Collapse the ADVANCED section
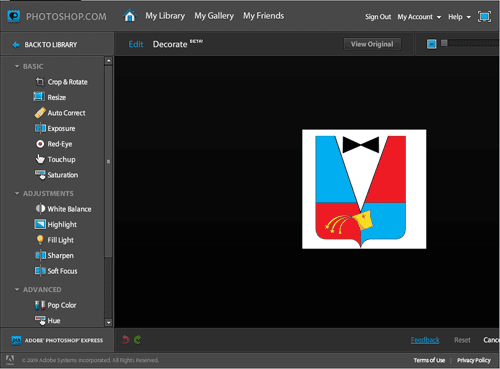The width and height of the screenshot is (500, 369). point(17,289)
